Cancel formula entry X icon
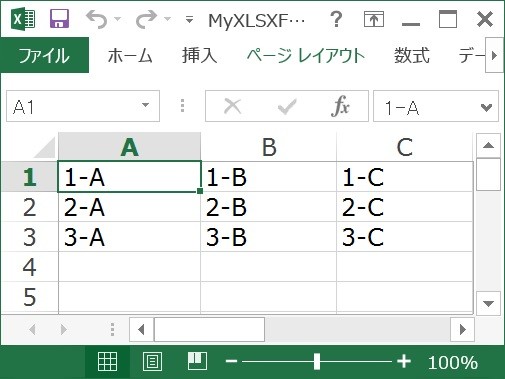The width and height of the screenshot is (505, 379). pos(233,107)
